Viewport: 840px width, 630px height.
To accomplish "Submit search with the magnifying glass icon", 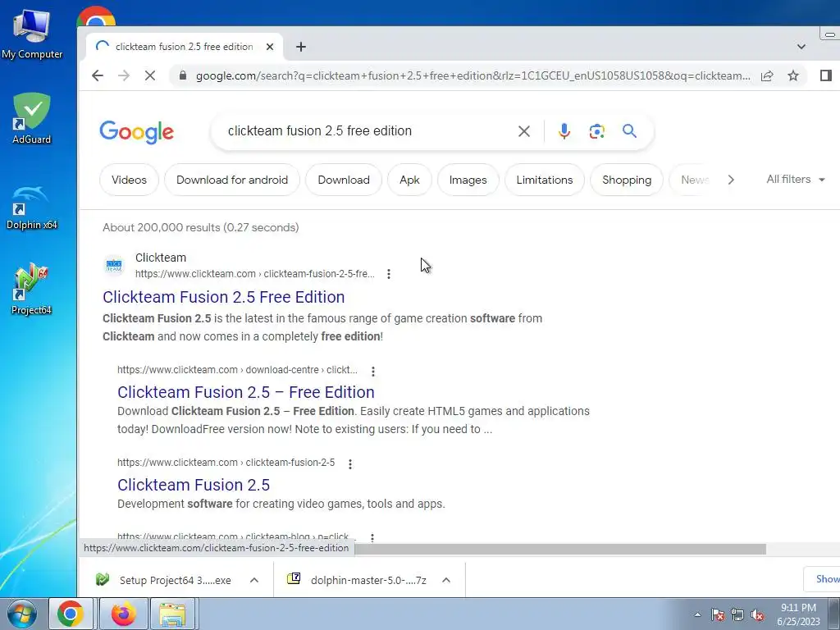I will 629,130.
